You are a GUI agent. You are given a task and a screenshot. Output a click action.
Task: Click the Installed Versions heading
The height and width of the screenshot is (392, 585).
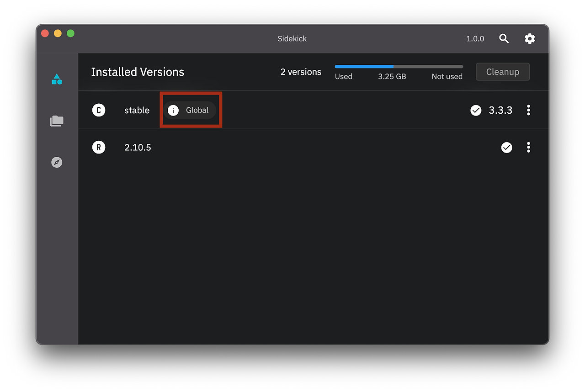138,72
